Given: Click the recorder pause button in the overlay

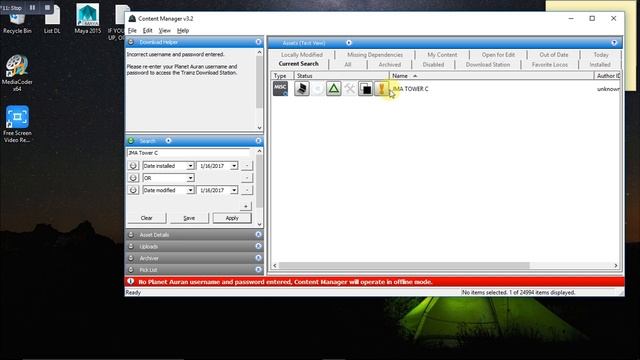Looking at the screenshot, I should [x=32, y=7].
